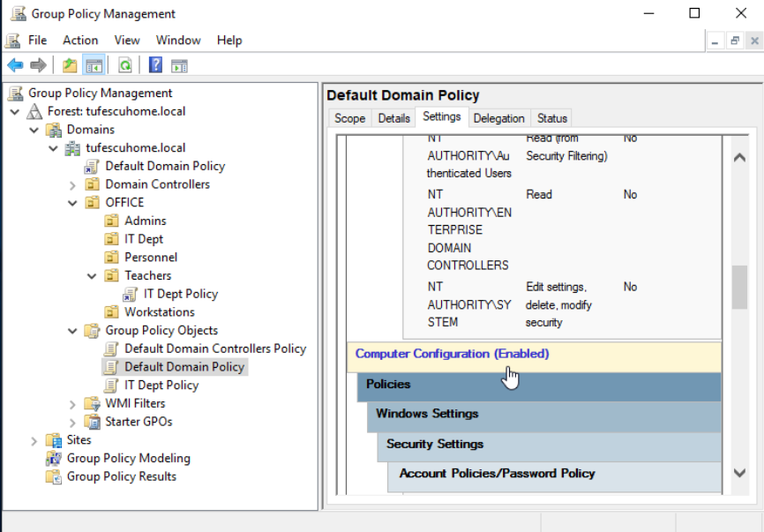This screenshot has height=532, width=764.
Task: Click the Group Policy Management title bar icon
Action: tap(18, 13)
